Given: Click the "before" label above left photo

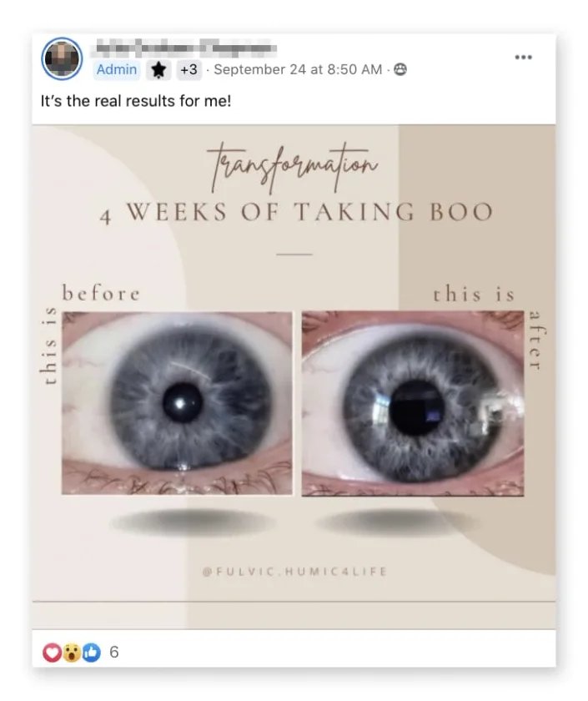Looking at the screenshot, I should 101,293.
